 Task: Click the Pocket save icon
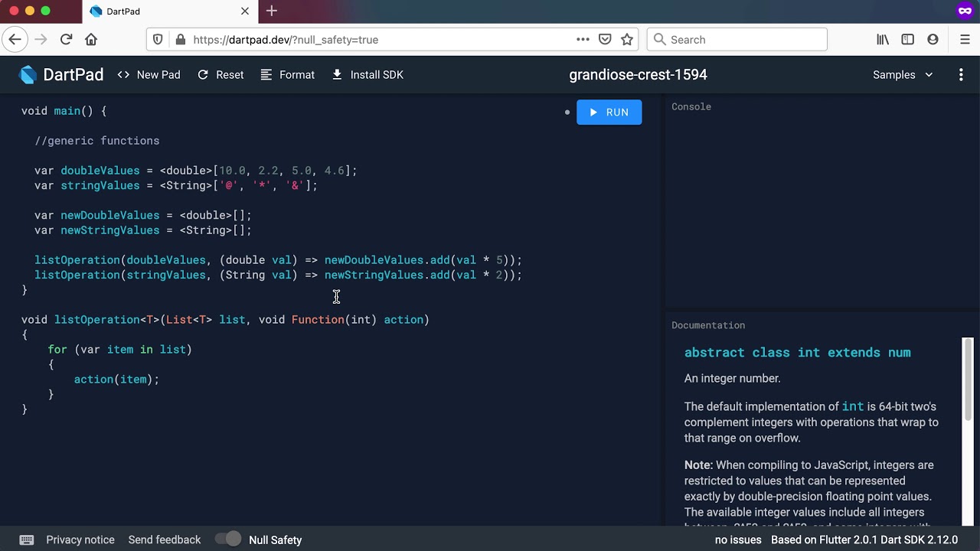click(x=605, y=39)
